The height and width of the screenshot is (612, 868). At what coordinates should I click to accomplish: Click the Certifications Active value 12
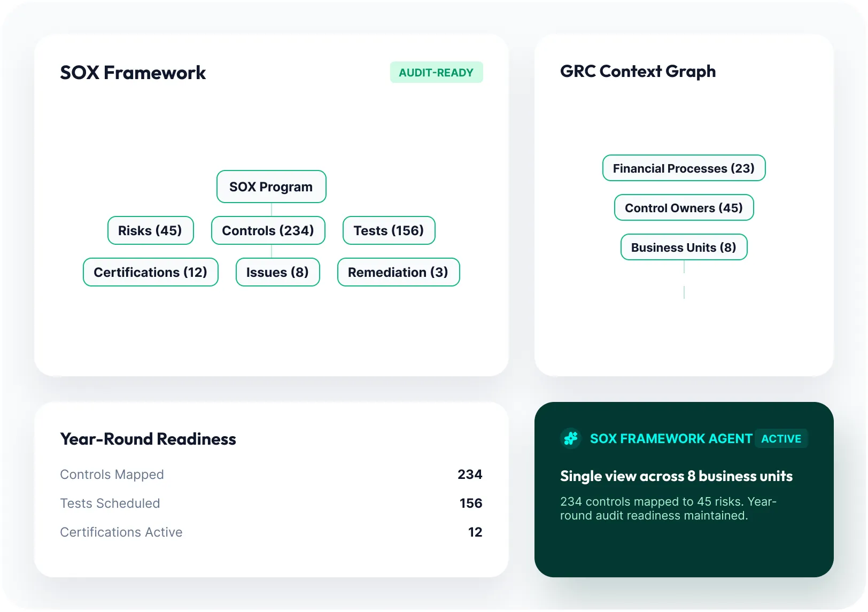point(475,532)
